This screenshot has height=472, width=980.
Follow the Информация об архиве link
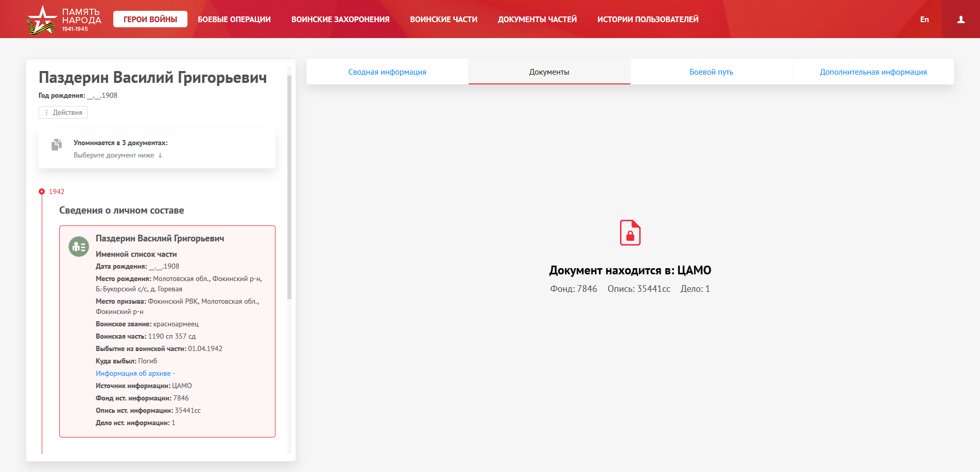133,374
